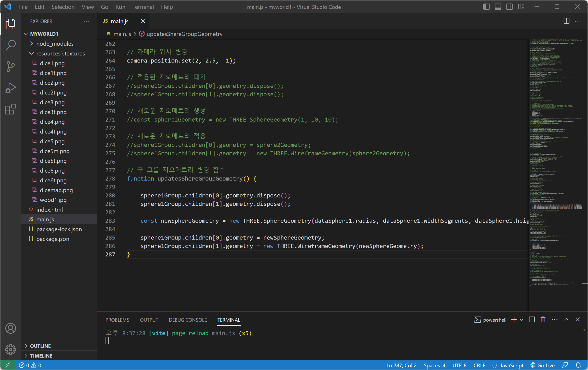Expand the OUTLINE section
Viewport: 588px width, 370px height.
[40, 346]
